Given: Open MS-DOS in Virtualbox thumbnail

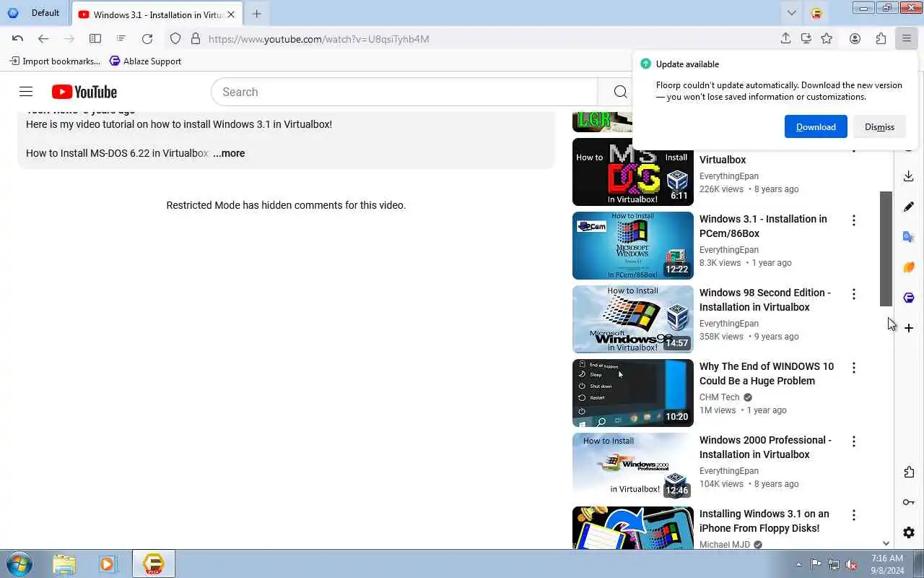Looking at the screenshot, I should click(633, 172).
